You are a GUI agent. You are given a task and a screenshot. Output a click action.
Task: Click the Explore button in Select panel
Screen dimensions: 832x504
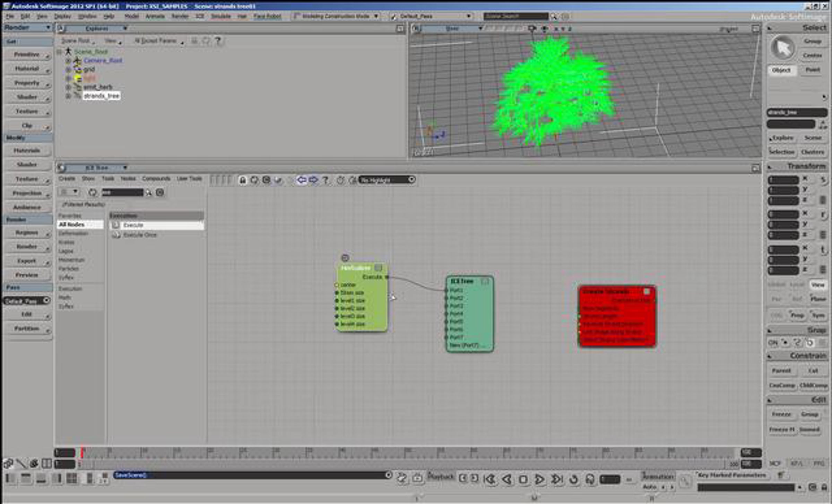(x=781, y=138)
